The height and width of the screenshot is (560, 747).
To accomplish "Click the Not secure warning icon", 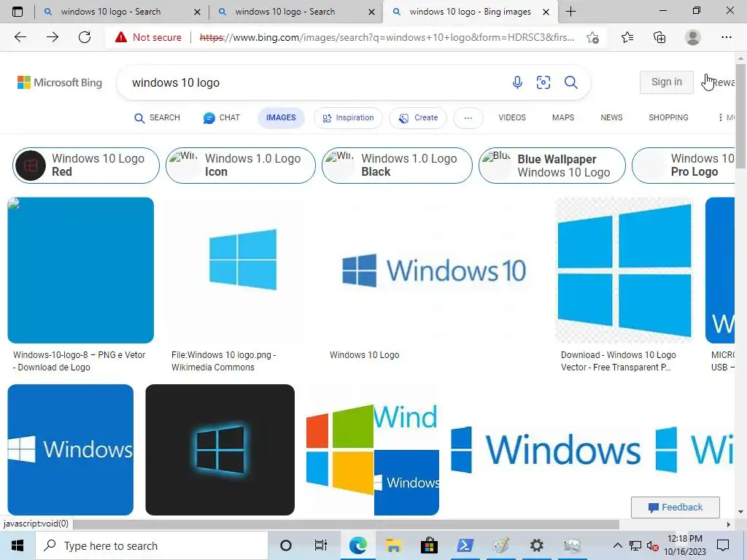I will [x=121, y=37].
